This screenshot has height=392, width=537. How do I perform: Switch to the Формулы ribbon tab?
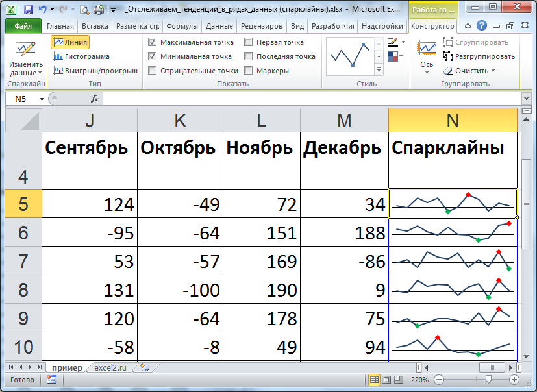pos(182,27)
